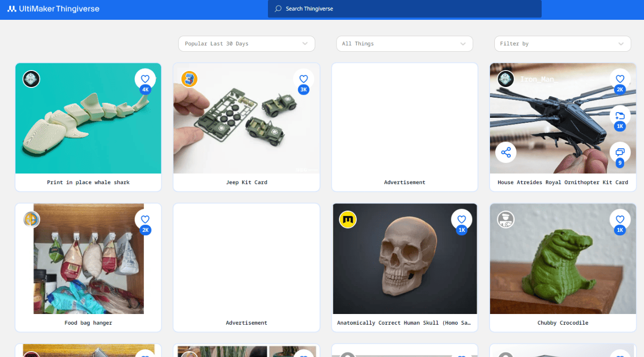The image size is (644, 357).
Task: Open the Jeep Kit Card title link
Action: [x=247, y=183]
